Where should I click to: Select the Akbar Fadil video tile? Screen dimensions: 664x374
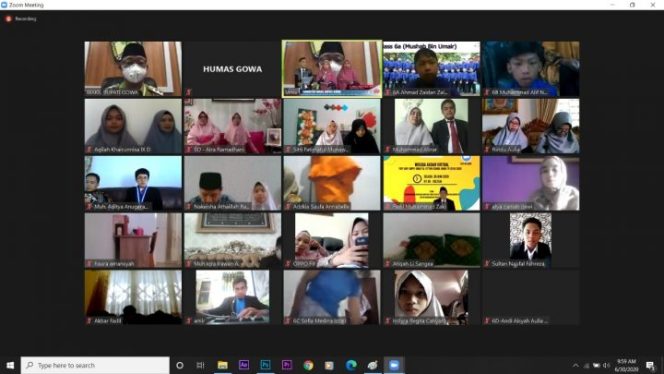[133, 297]
